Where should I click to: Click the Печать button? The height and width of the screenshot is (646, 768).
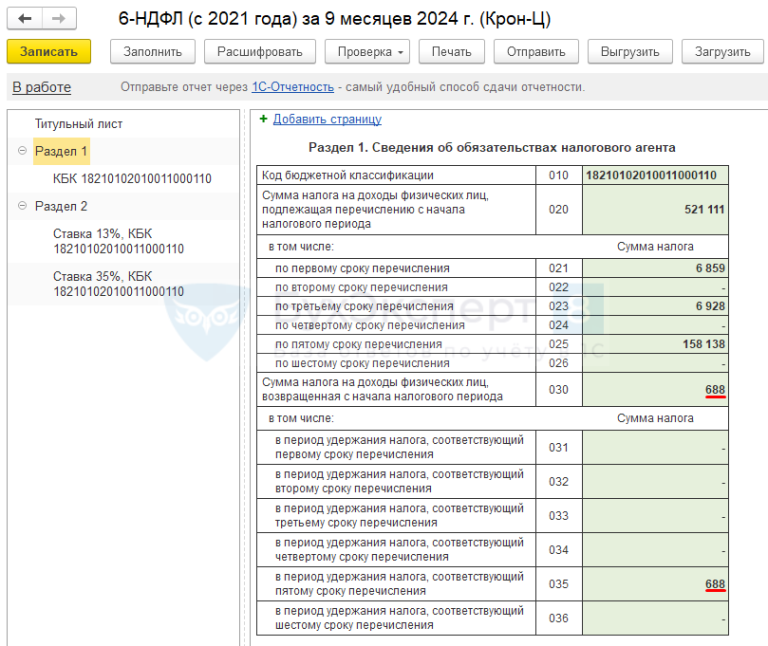(x=451, y=52)
